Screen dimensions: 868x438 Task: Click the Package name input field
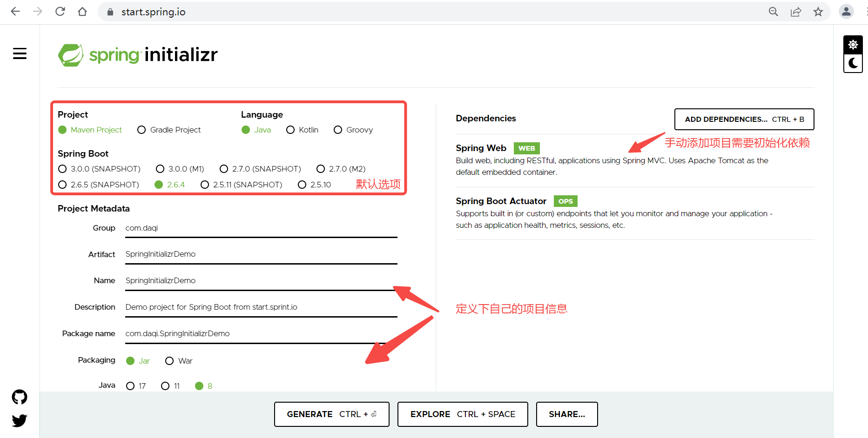pyautogui.click(x=261, y=334)
